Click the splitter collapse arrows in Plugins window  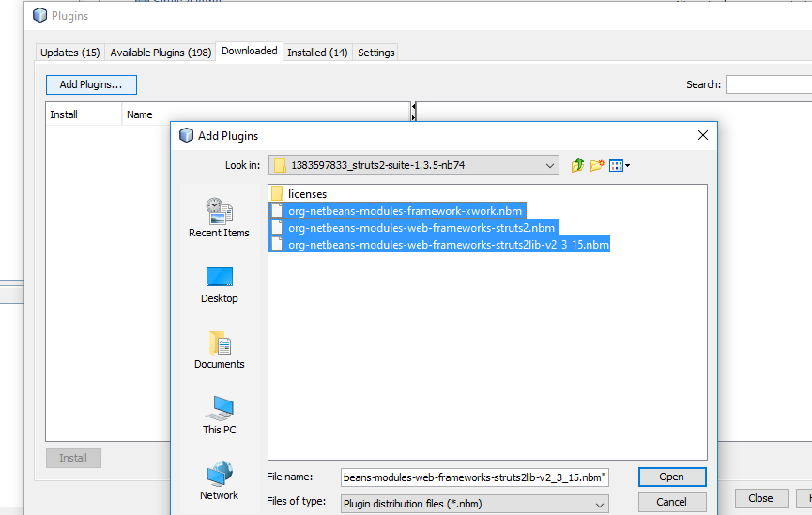413,112
